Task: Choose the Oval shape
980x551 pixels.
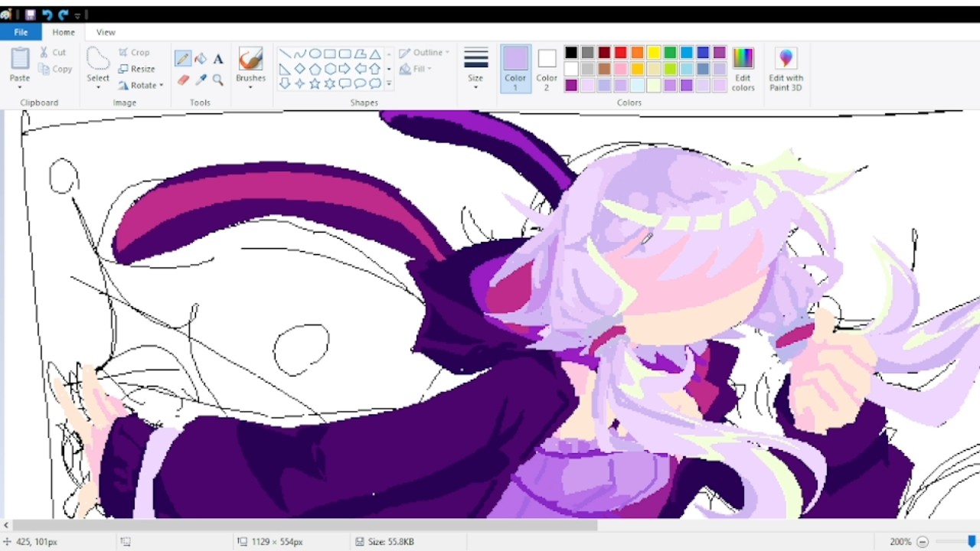Action: point(315,54)
